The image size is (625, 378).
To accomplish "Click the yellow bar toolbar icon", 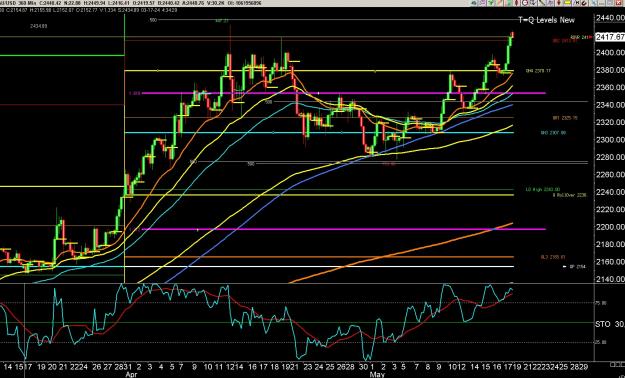I will [567, 3].
